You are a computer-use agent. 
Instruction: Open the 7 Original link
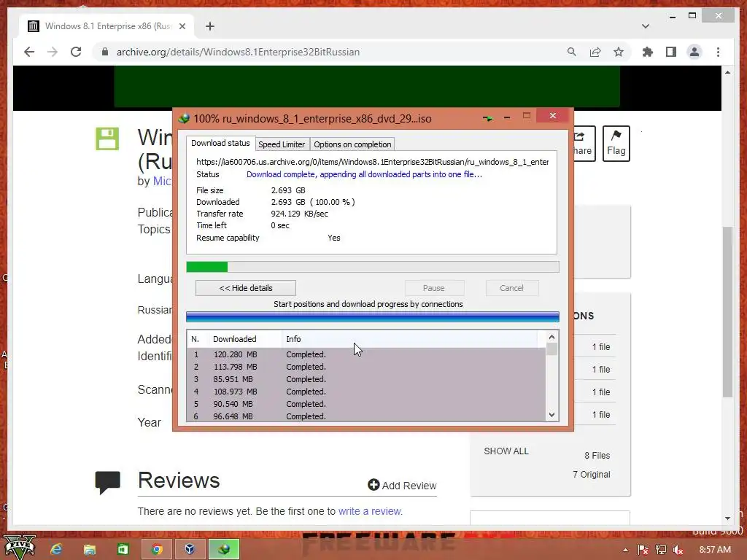coord(591,474)
